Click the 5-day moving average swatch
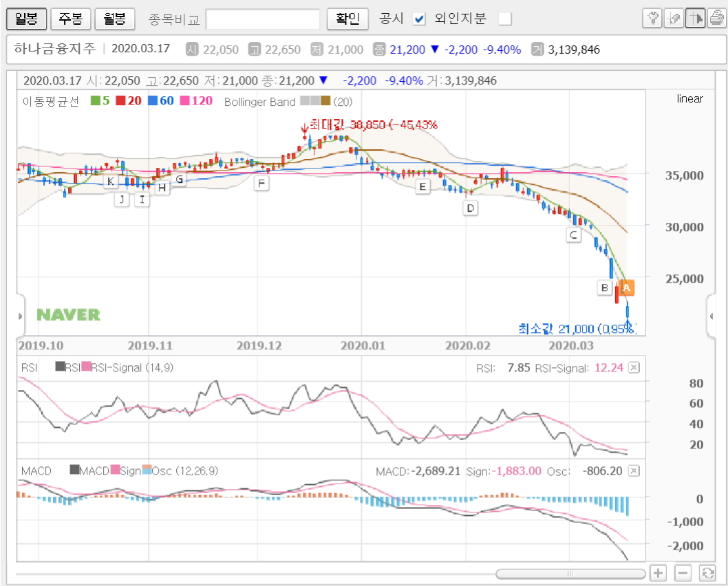The width and height of the screenshot is (728, 586). click(x=95, y=100)
